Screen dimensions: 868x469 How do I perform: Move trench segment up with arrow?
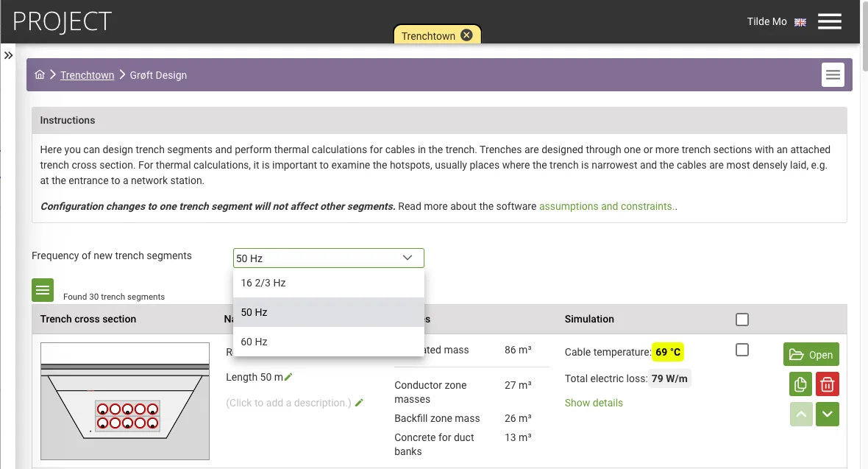pyautogui.click(x=801, y=415)
